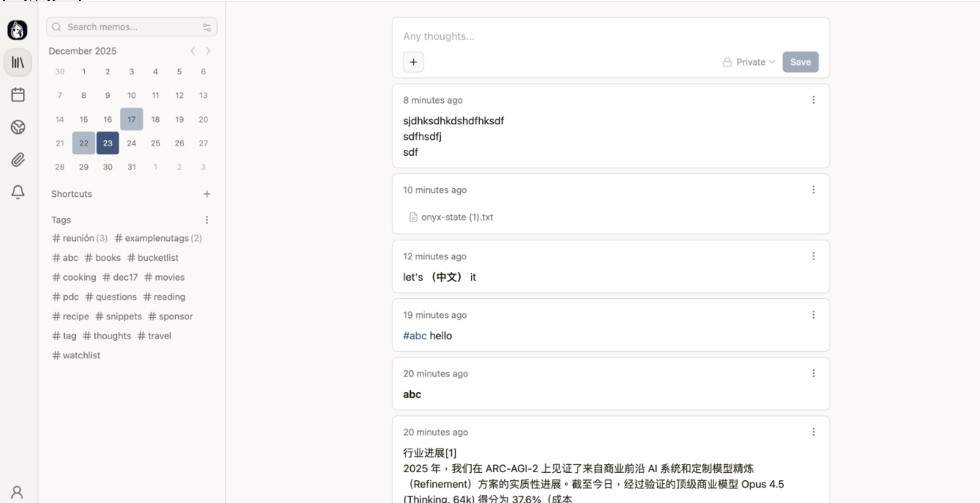Click the Memos avatar logo icon
The width and height of the screenshot is (980, 503).
pos(17,30)
